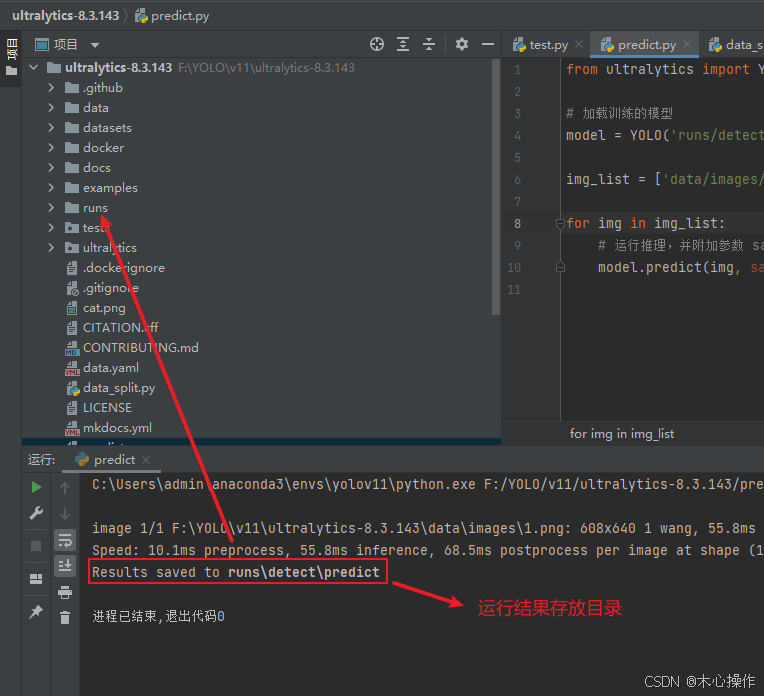Viewport: 764px width, 696px height.
Task: Close the test.py editor tab
Action: [x=579, y=44]
